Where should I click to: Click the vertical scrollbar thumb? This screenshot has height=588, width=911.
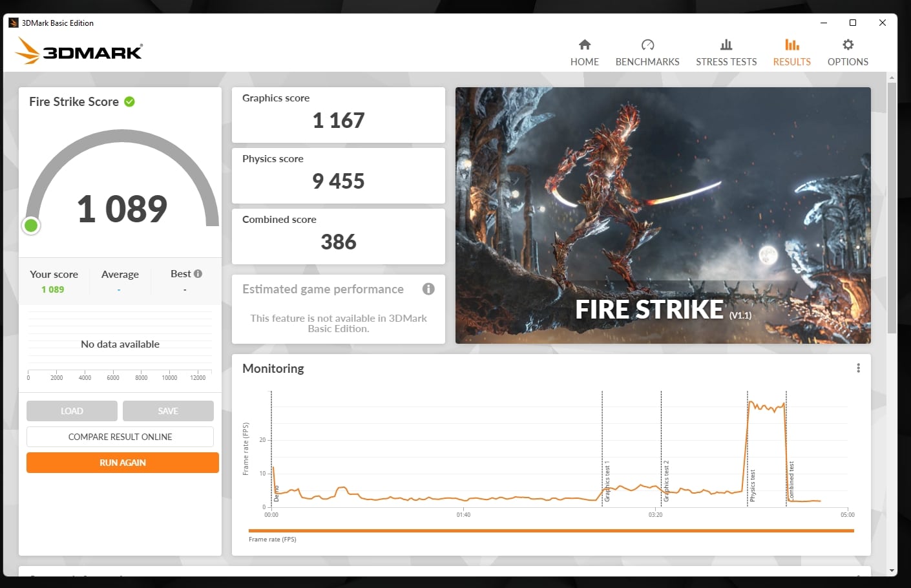pyautogui.click(x=892, y=207)
